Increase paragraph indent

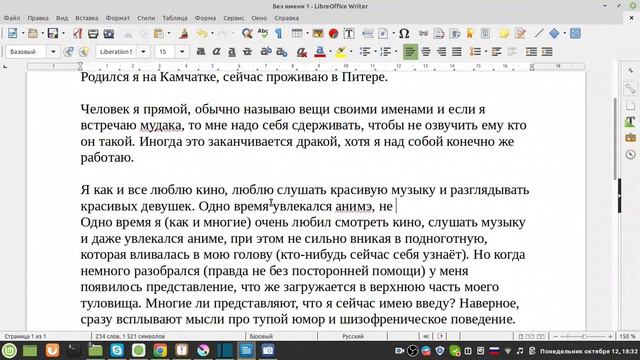pos(531,52)
